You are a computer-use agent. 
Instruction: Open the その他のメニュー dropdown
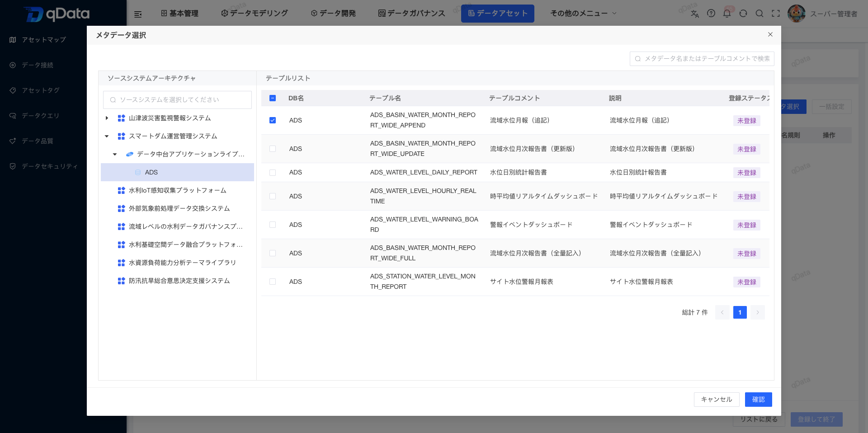[x=583, y=14]
